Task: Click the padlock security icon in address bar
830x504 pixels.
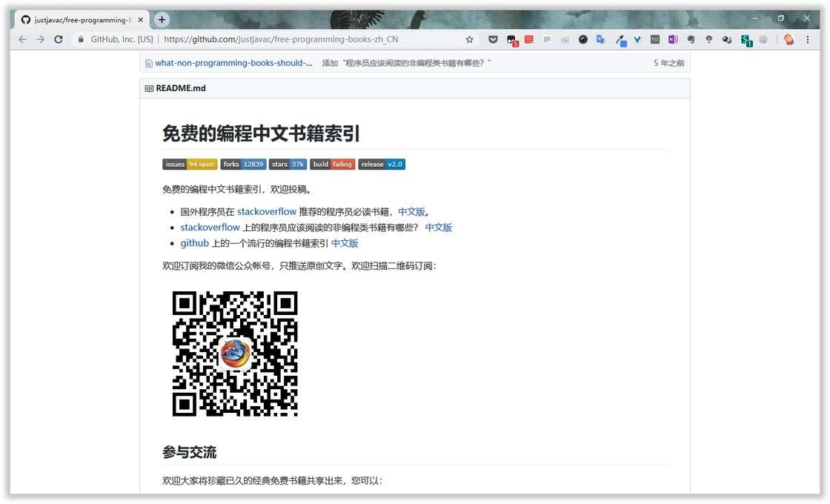Action: pos(80,39)
